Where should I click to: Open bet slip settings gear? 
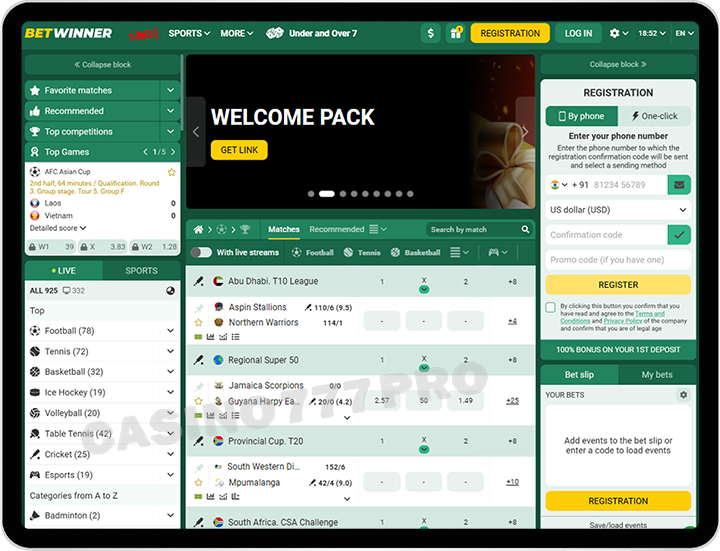tap(683, 395)
